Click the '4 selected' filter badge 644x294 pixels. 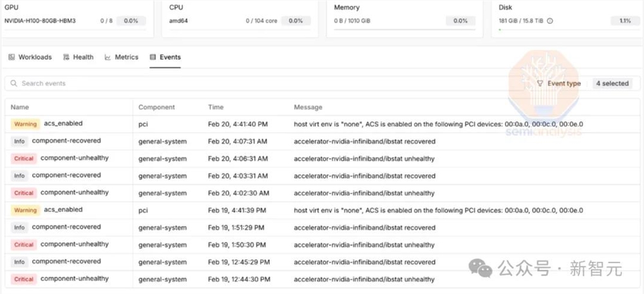tap(612, 84)
